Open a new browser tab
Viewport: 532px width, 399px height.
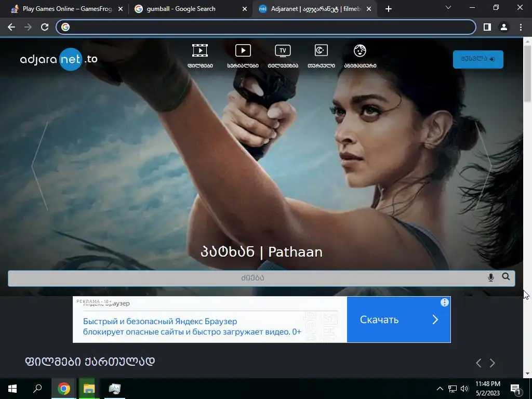(x=389, y=9)
